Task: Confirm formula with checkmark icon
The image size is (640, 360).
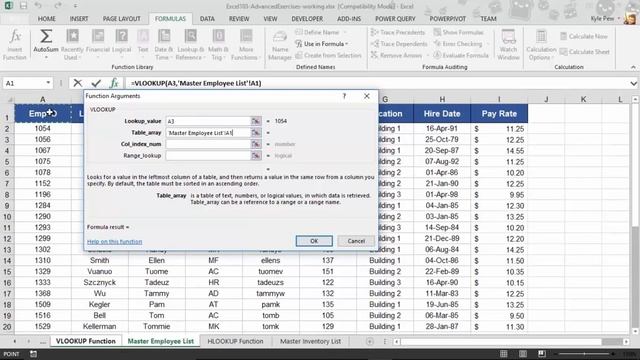Action: coord(96,83)
